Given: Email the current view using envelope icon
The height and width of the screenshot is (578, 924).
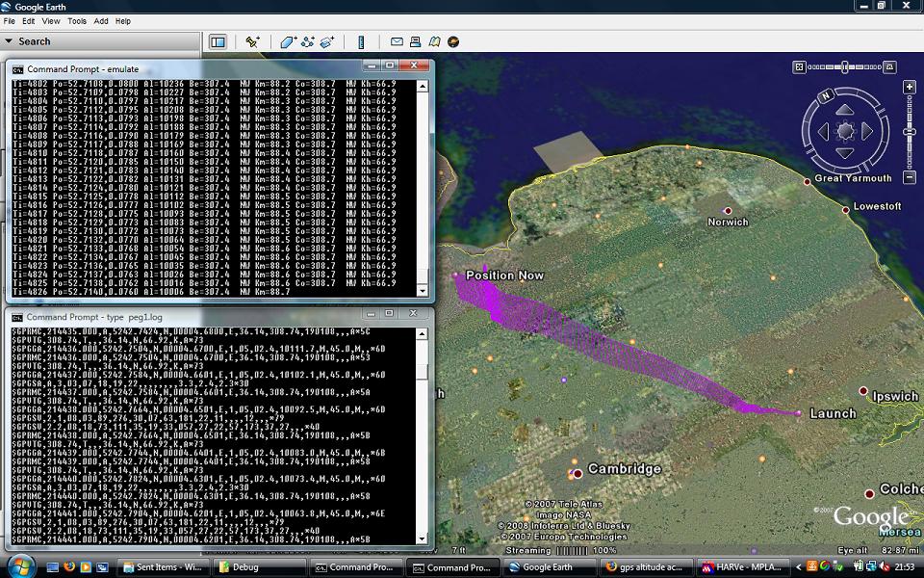Looking at the screenshot, I should click(x=398, y=41).
